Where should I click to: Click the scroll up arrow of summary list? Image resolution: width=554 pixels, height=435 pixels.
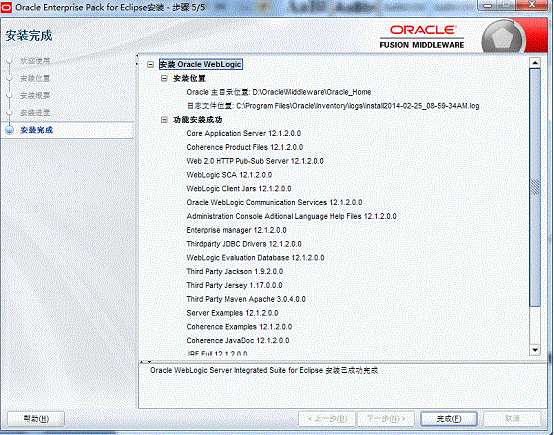pos(535,63)
